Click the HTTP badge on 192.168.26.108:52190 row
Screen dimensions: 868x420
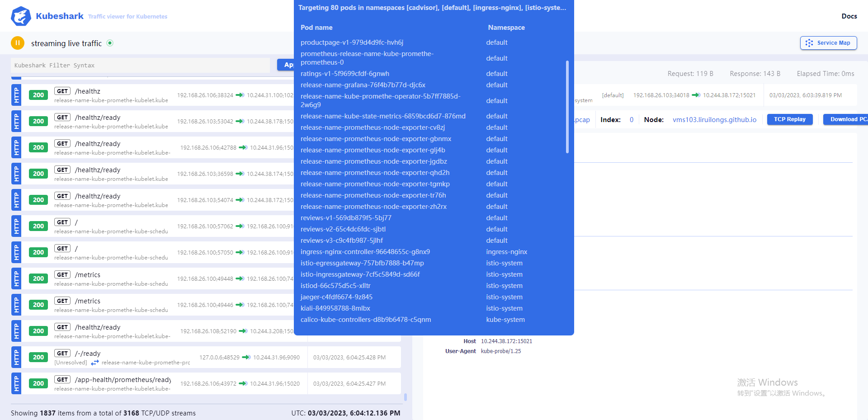[16, 331]
